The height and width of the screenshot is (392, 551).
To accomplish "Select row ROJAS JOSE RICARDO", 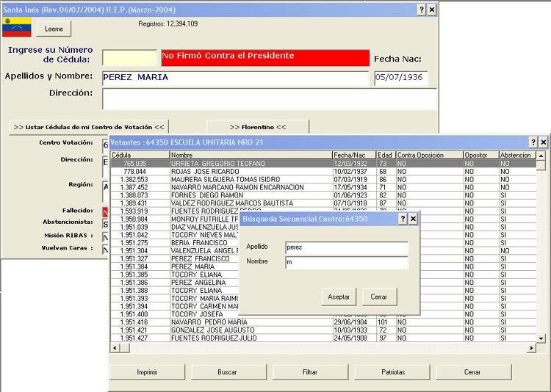I will (323, 172).
